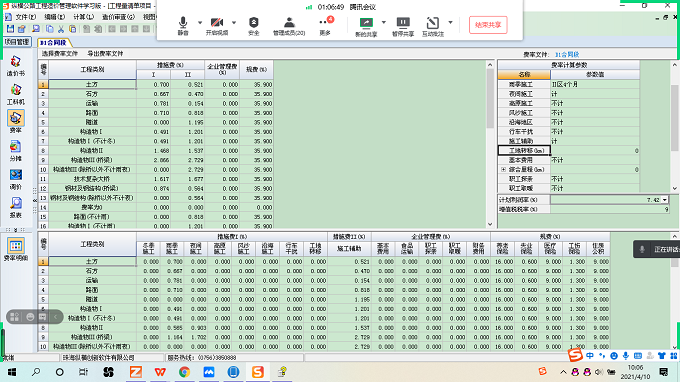Click the save disk icon in toolbar
The image size is (680, 382).
(10, 29)
